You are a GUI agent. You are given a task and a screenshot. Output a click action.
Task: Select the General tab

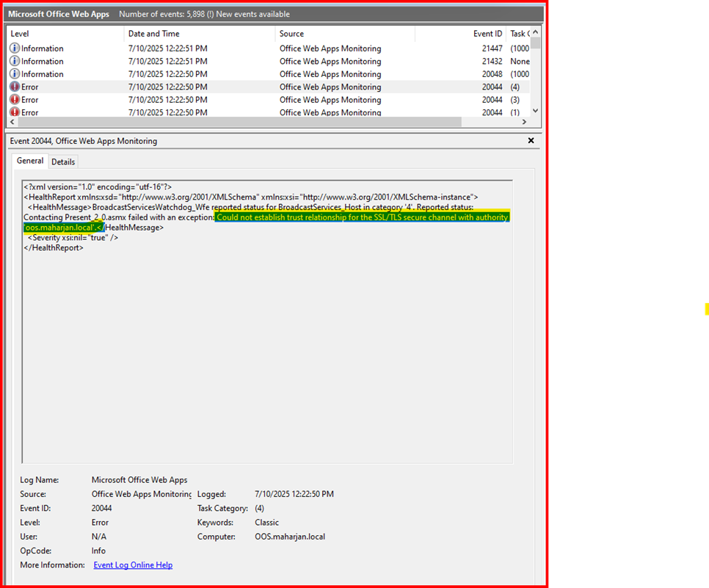(31, 161)
